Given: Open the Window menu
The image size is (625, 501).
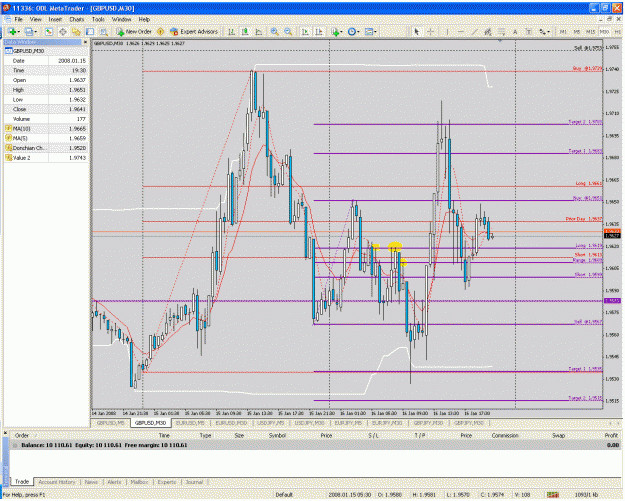Looking at the screenshot, I should 121,19.
